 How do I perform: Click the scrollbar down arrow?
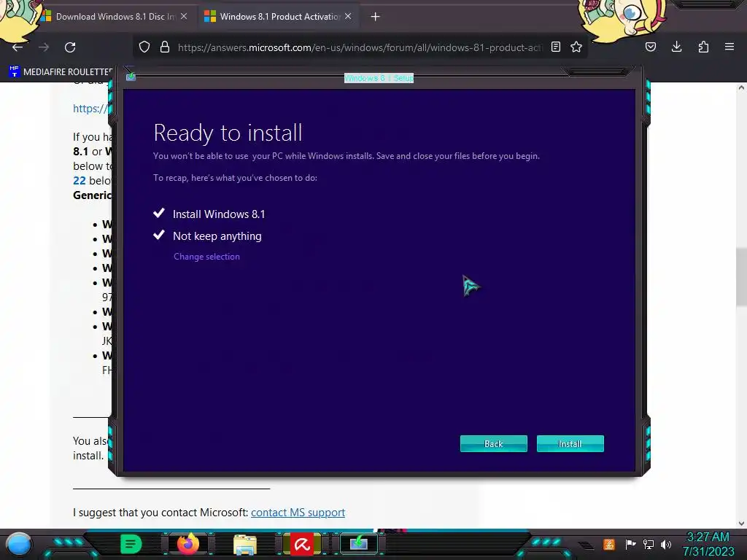coord(741,524)
